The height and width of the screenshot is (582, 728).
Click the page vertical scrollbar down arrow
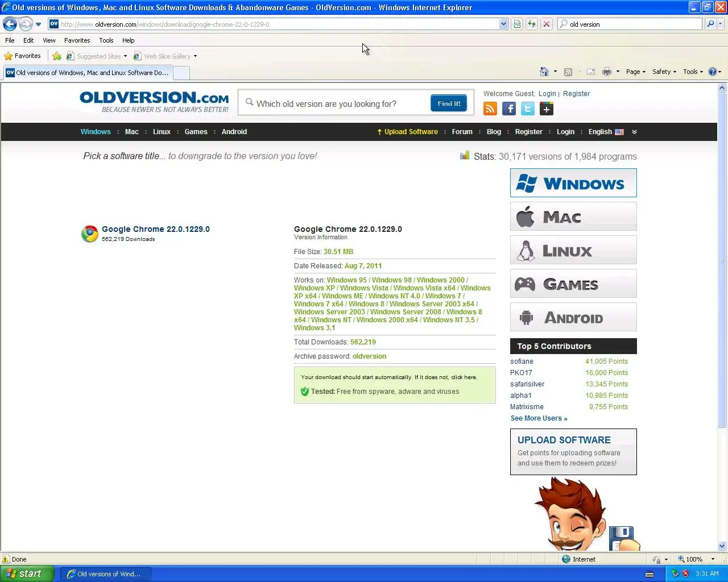(x=722, y=546)
